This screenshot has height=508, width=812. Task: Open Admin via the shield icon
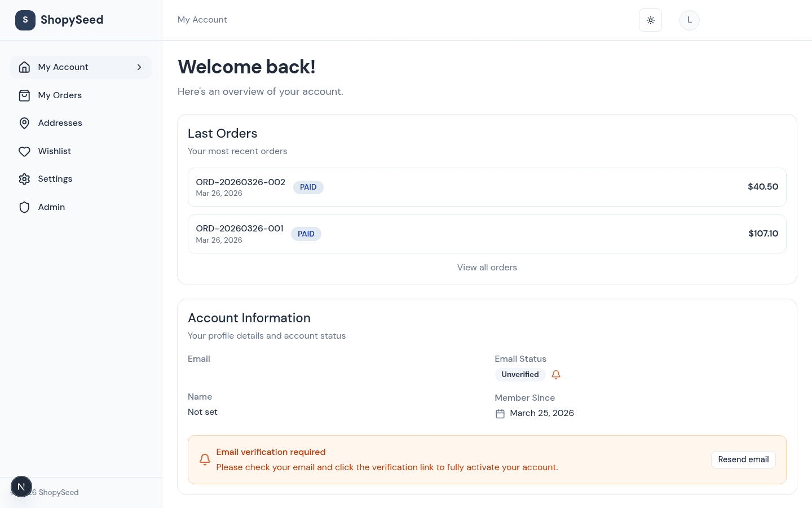point(24,207)
